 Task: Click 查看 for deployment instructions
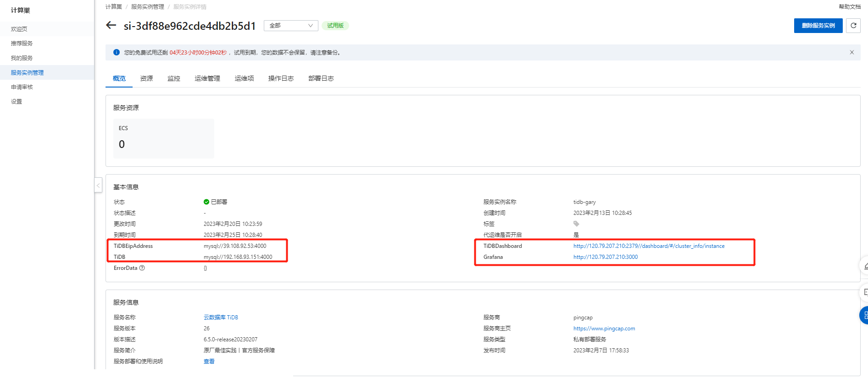(209, 362)
